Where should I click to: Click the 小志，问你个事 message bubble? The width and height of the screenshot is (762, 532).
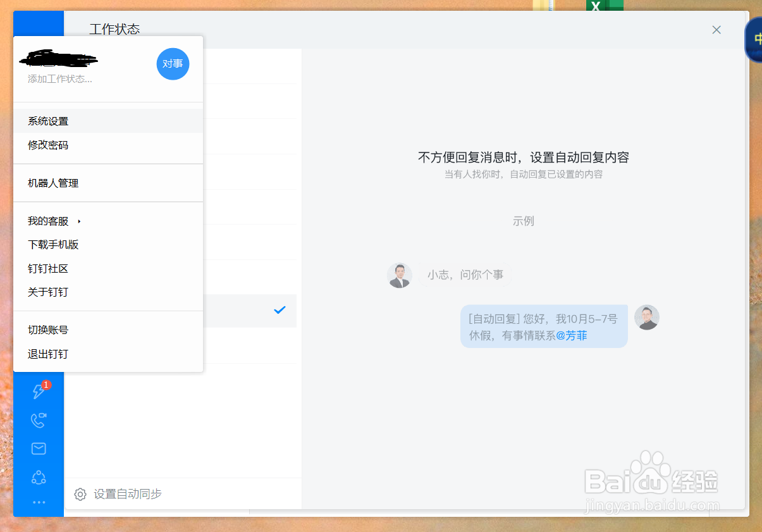pyautogui.click(x=465, y=275)
